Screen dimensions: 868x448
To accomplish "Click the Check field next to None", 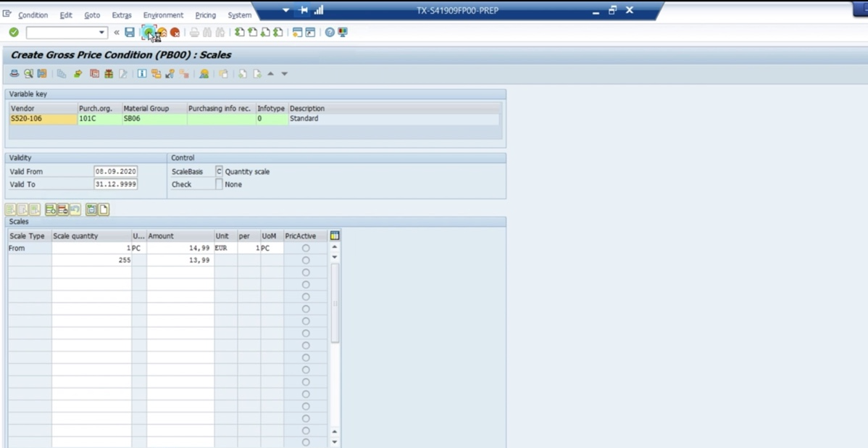I will coord(219,184).
